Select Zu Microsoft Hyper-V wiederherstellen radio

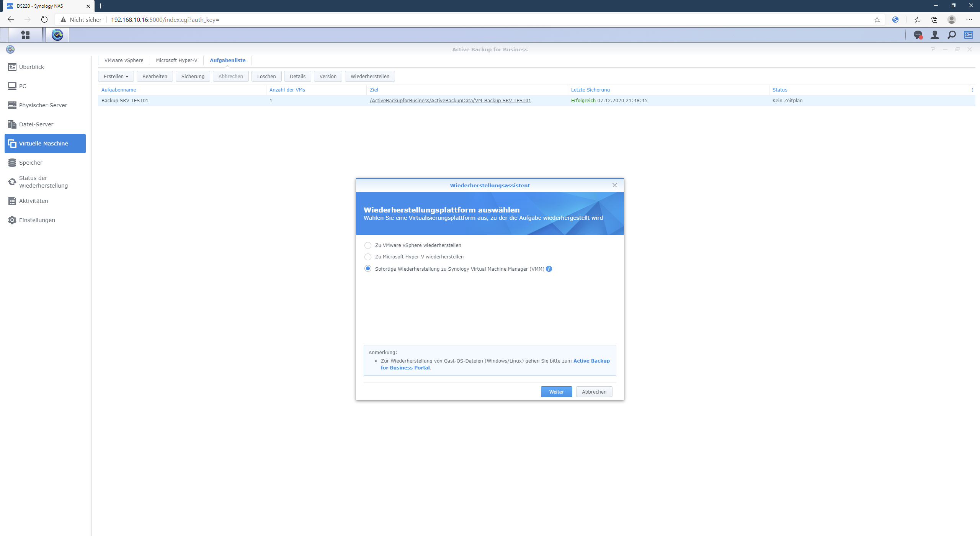368,257
